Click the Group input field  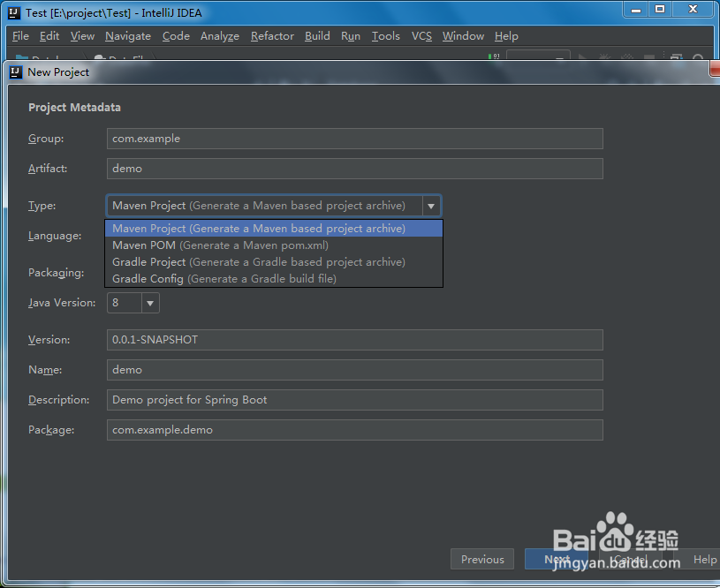point(355,139)
